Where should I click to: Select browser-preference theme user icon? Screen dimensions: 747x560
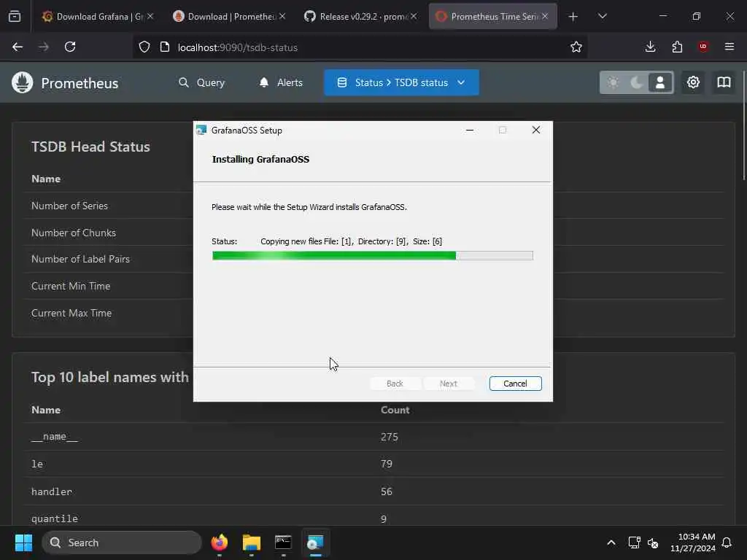[x=659, y=82]
